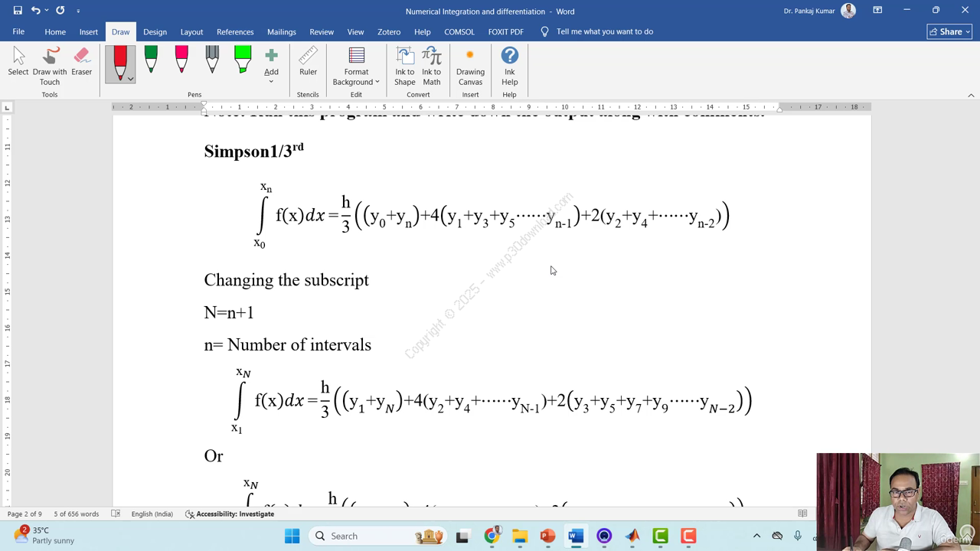Image resolution: width=980 pixels, height=551 pixels.
Task: Convert Ink to Shape
Action: (x=405, y=66)
